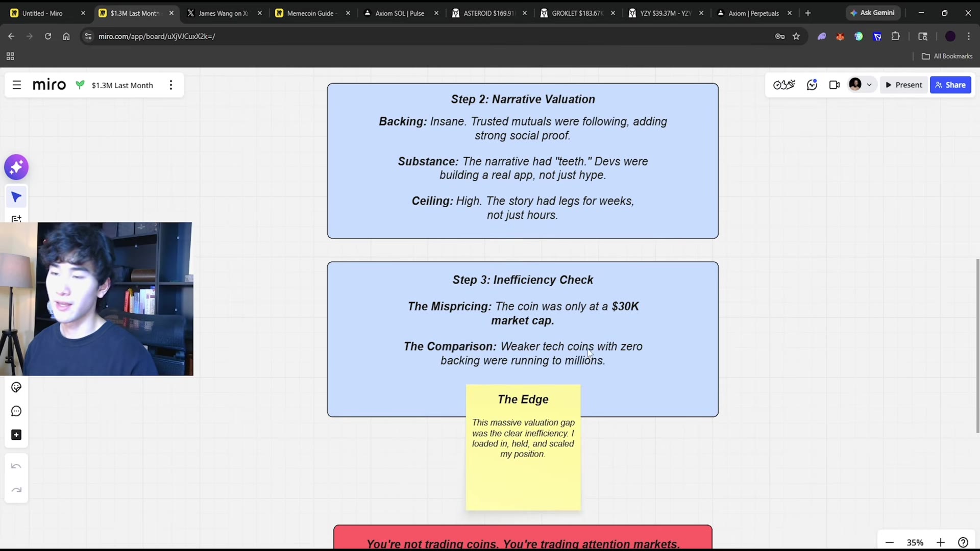Open the add-more-apps plus icon

[16, 435]
